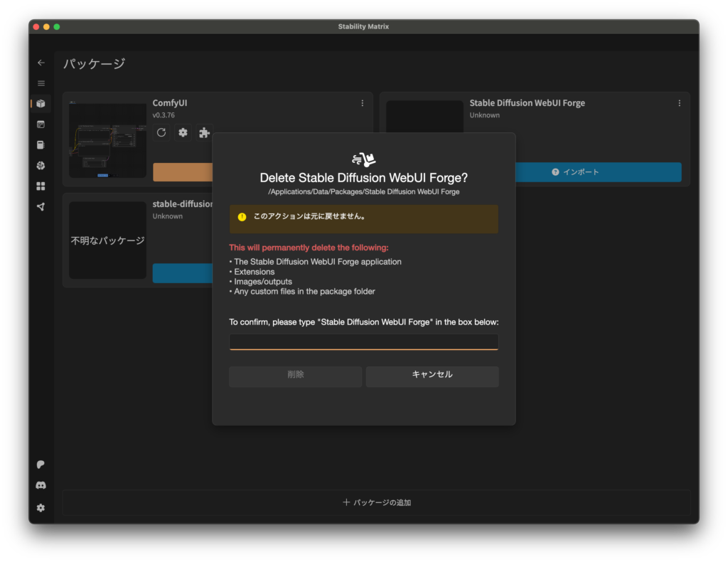The image size is (728, 562).
Task: Open the Packages box icon in sidebar
Action: [41, 104]
